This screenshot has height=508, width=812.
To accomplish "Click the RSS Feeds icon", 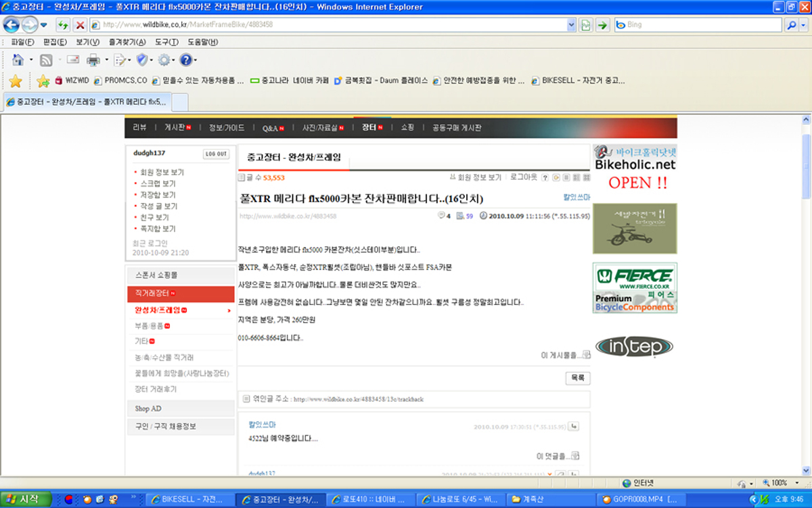I will click(x=46, y=60).
